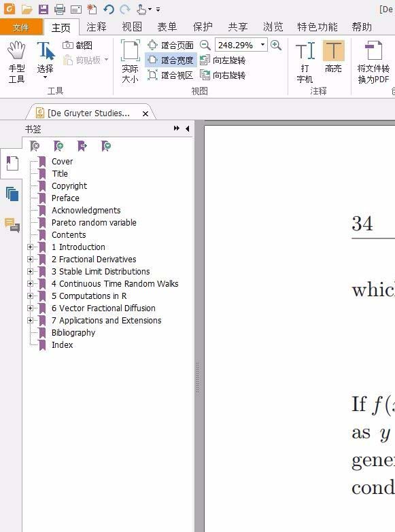Expand the bookmark panel with double arrow
This screenshot has width=395, height=532.
176,128
